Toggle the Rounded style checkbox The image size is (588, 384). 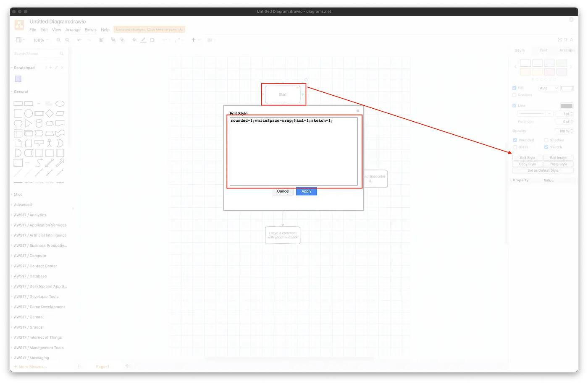point(515,140)
